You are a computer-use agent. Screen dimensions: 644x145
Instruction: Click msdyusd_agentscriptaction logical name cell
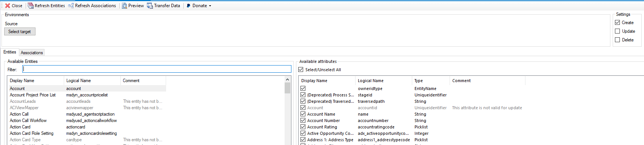coord(90,114)
